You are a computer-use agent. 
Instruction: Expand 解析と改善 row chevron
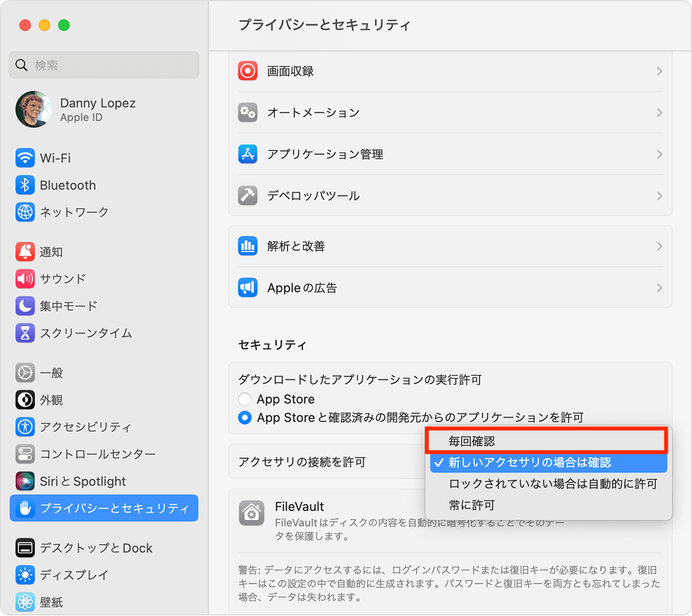(x=659, y=246)
